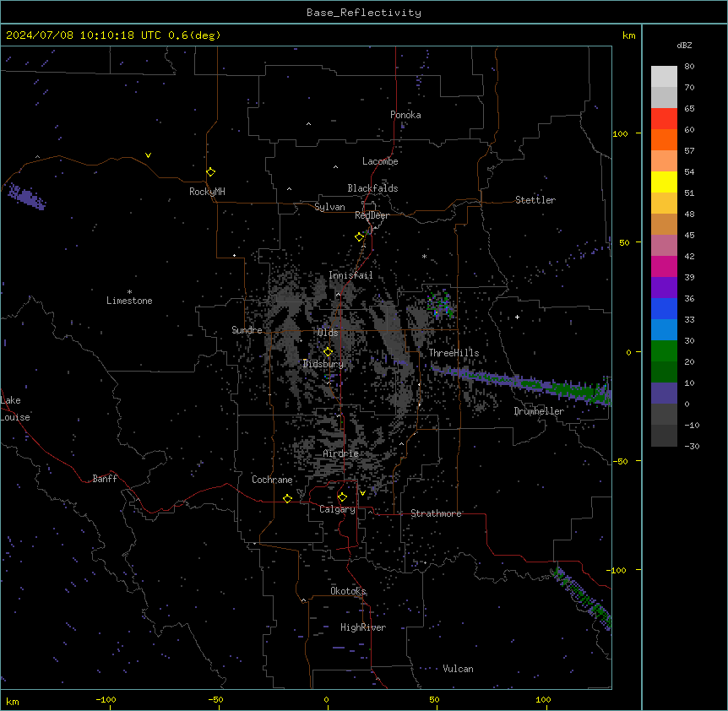Pick the dark green 20 dBZ legend swatch
728x711 pixels.
664,372
